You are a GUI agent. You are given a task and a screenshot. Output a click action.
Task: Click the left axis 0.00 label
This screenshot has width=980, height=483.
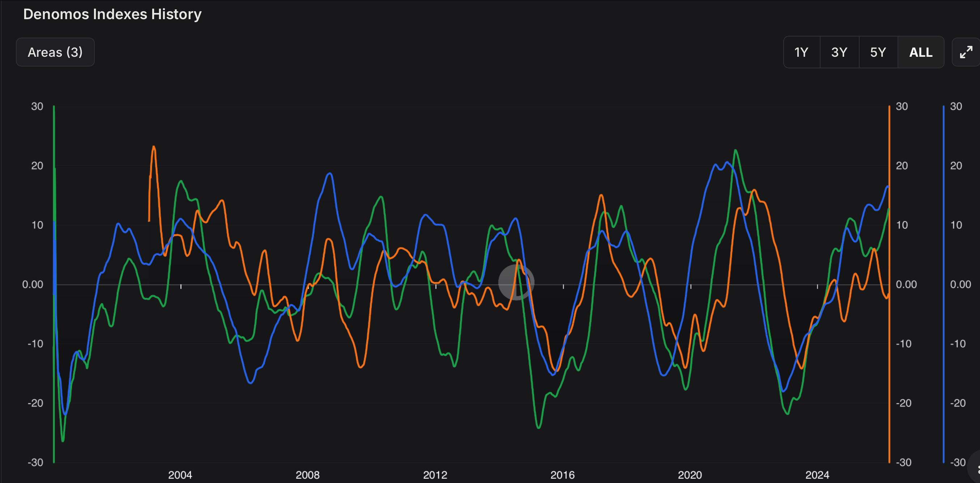33,284
